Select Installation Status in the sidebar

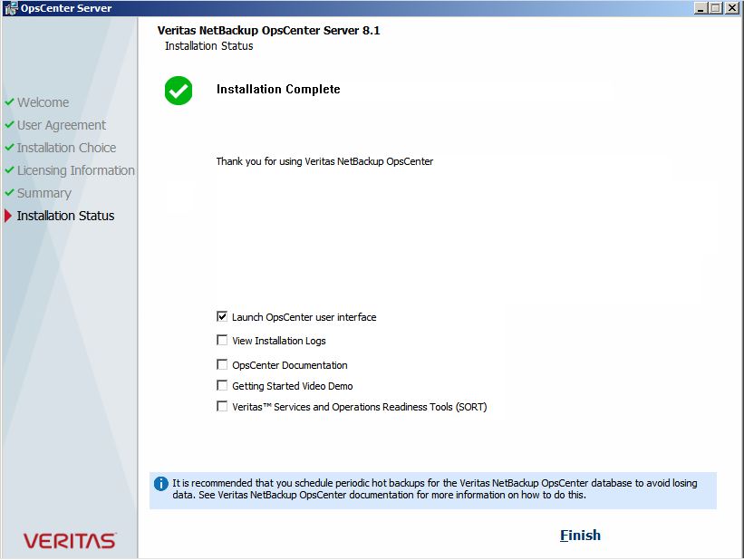tap(66, 216)
